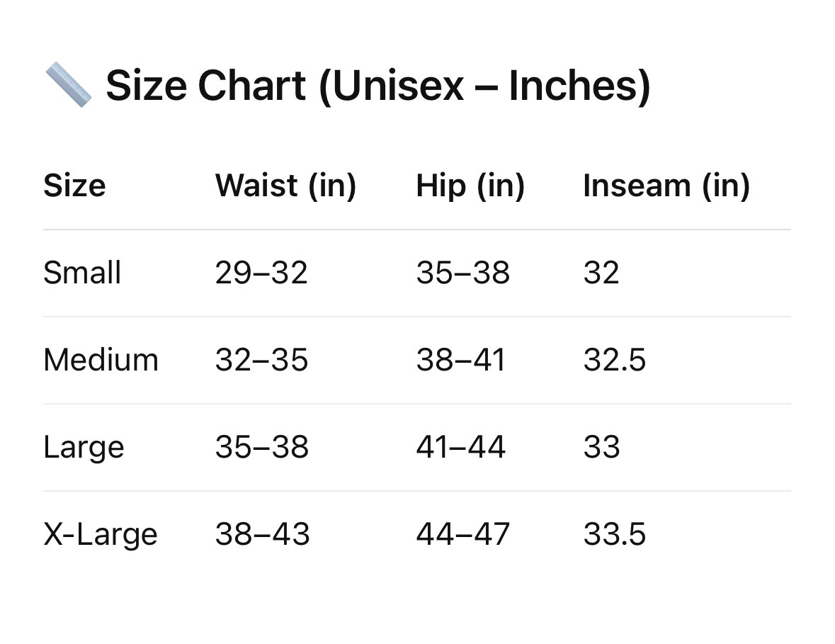Select the Size column header
The width and height of the screenshot is (835, 644).
[x=74, y=186]
